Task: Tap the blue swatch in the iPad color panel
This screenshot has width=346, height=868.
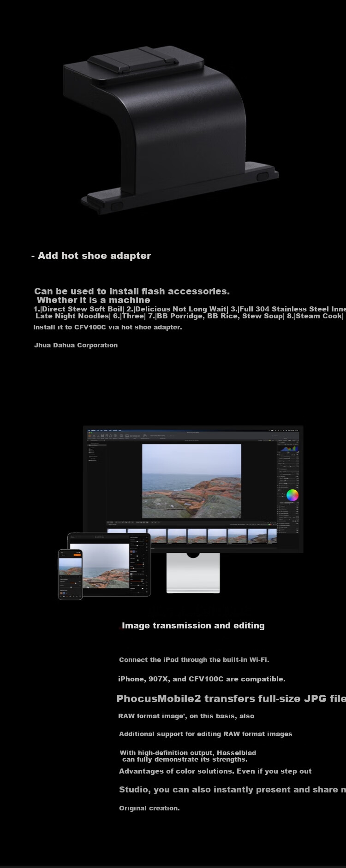Action: 134,551
